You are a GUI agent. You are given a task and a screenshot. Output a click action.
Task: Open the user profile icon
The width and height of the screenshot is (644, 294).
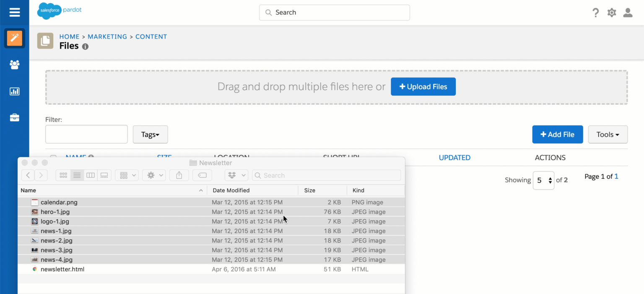[628, 13]
